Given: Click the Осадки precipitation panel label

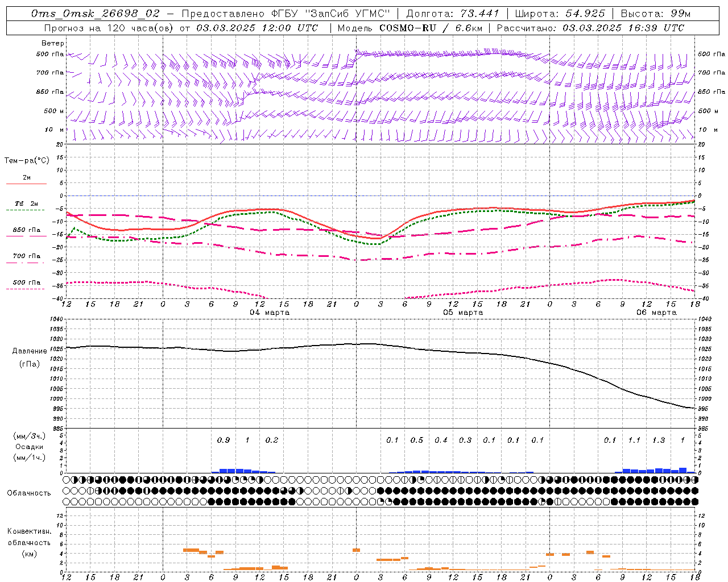Looking at the screenshot, I should tap(30, 447).
